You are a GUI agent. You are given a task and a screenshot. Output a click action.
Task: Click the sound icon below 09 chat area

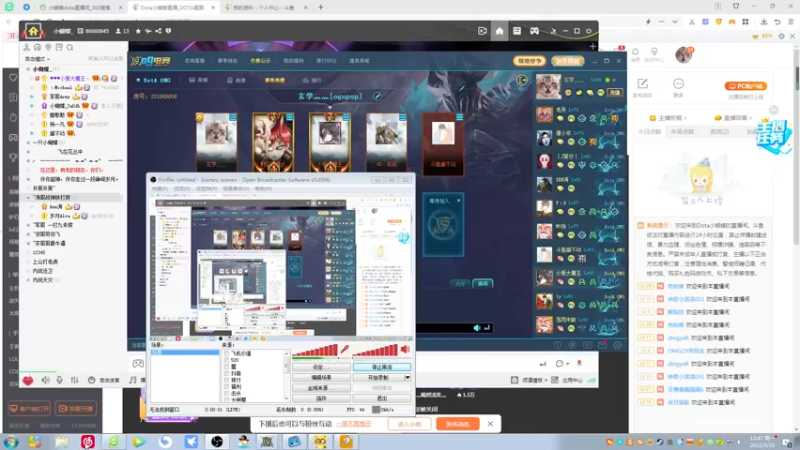(x=477, y=328)
